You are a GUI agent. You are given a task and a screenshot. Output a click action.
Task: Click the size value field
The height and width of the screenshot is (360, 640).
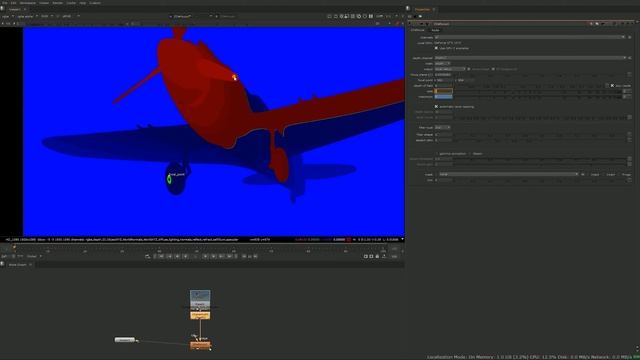pyautogui.click(x=443, y=91)
